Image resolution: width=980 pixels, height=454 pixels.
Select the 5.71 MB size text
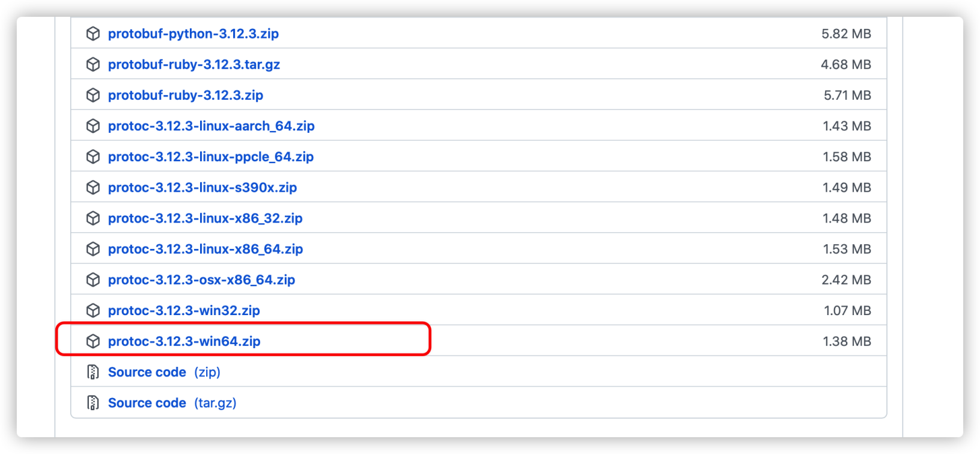tap(847, 95)
